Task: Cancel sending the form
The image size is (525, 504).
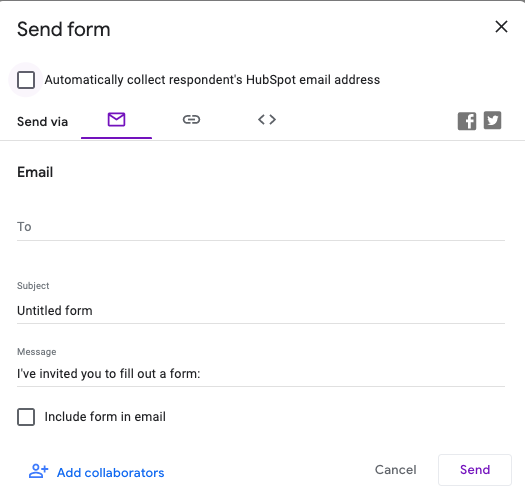Action: [395, 470]
